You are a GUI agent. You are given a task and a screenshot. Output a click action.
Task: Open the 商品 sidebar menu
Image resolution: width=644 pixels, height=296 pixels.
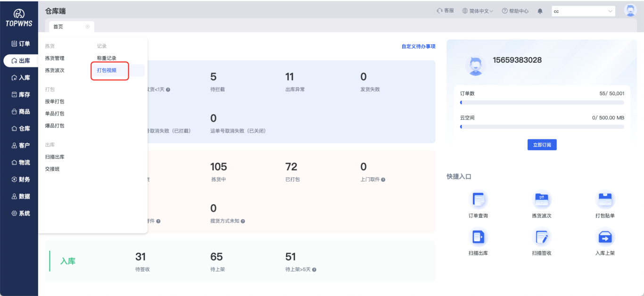click(21, 112)
